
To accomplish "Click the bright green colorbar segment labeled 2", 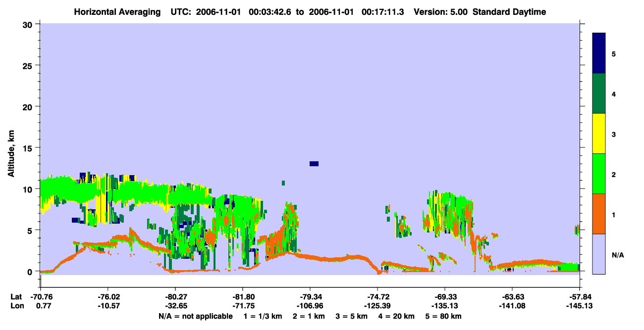I will point(599,174).
